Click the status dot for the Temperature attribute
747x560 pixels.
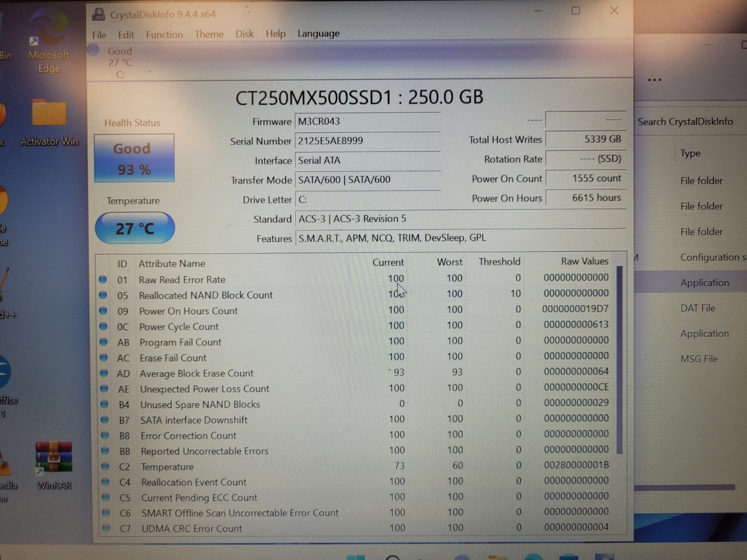106,466
